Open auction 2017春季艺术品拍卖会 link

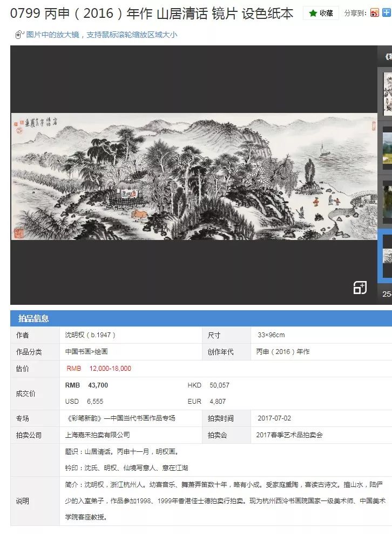289,435
